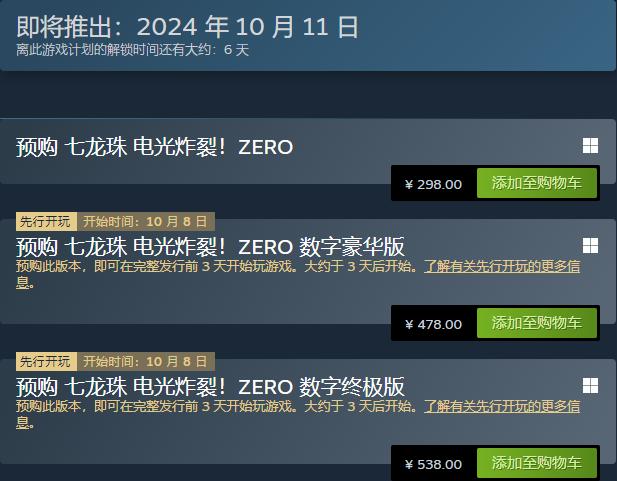Click title of ZERO 数字豪华版 package
Viewport: 617px width, 481px height.
click(210, 247)
